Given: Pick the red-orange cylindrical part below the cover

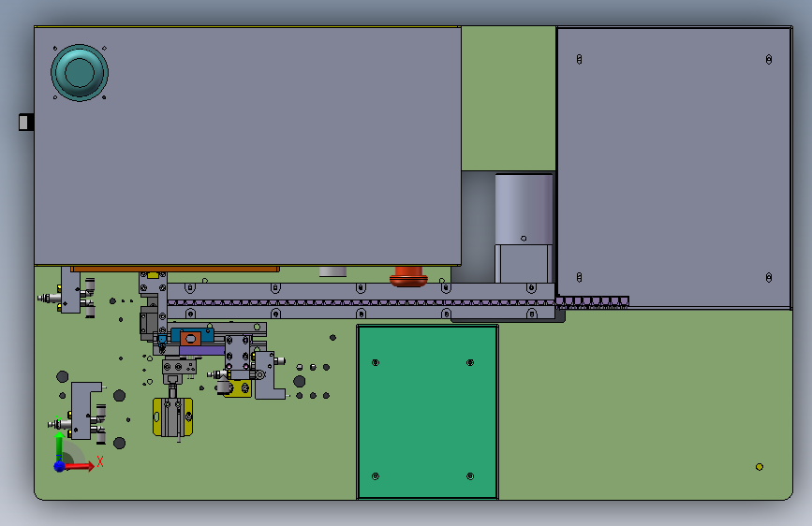Looking at the screenshot, I should [408, 276].
